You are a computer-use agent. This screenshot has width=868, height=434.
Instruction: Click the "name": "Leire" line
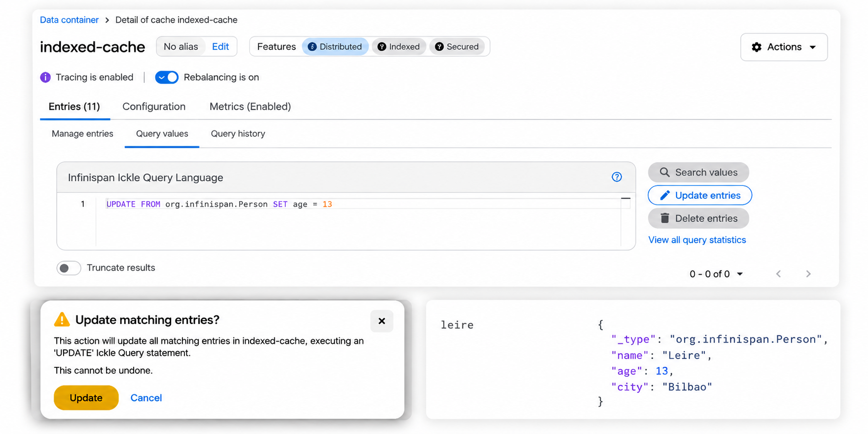(x=662, y=355)
